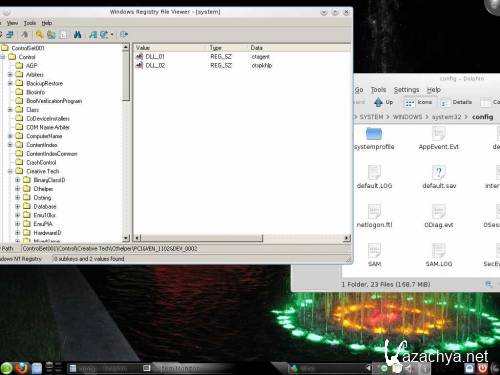Click the Value column header
The image size is (500, 375).
(x=170, y=48)
